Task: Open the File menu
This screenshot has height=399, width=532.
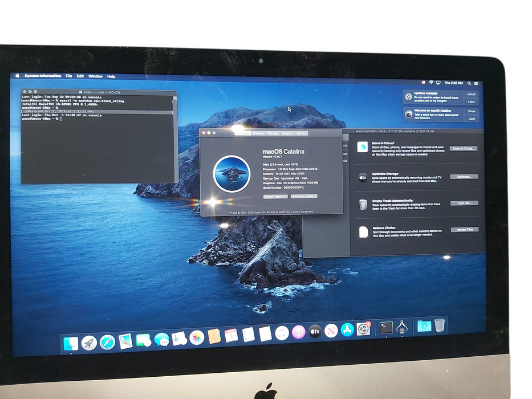Action: (69, 76)
